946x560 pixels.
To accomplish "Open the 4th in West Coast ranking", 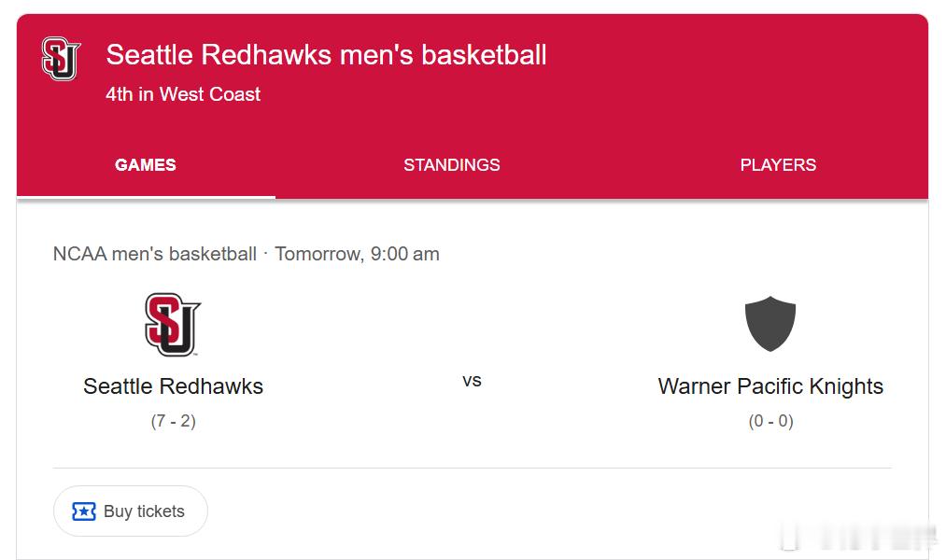I will pyautogui.click(x=183, y=94).
